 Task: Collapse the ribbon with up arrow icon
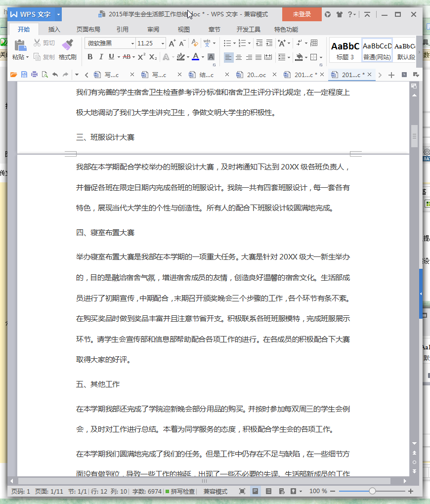pos(367,14)
